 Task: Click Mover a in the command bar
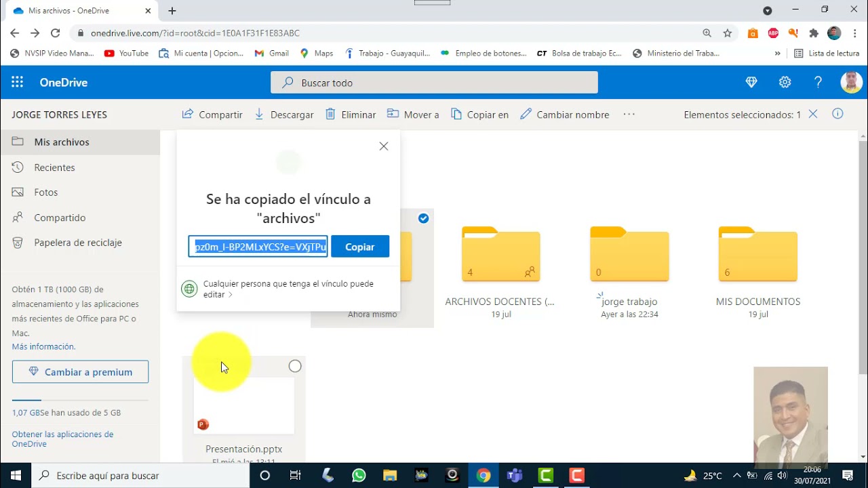[x=413, y=115]
